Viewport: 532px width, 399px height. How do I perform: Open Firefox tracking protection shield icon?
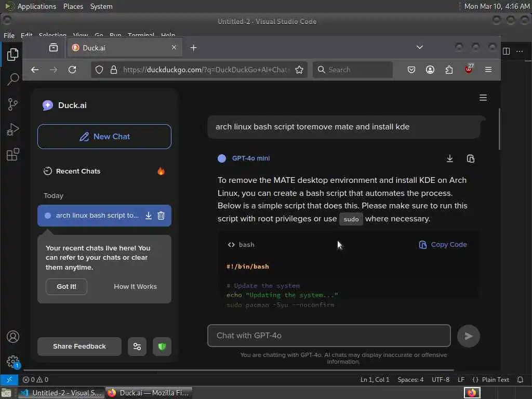pyautogui.click(x=99, y=70)
